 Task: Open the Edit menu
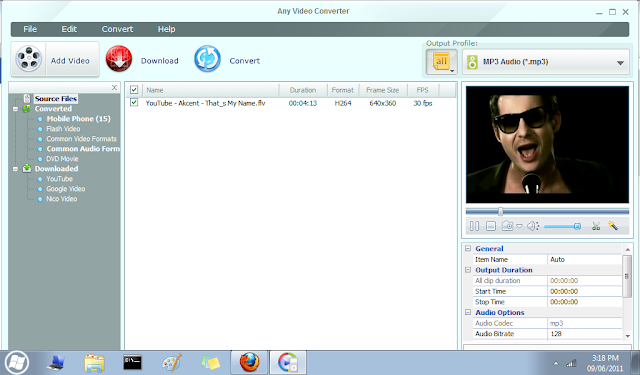coord(69,29)
